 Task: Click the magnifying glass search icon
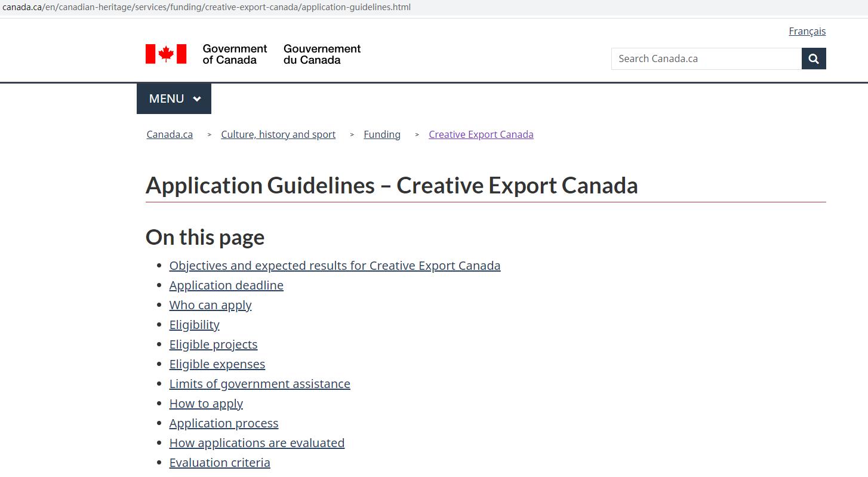[x=813, y=59]
